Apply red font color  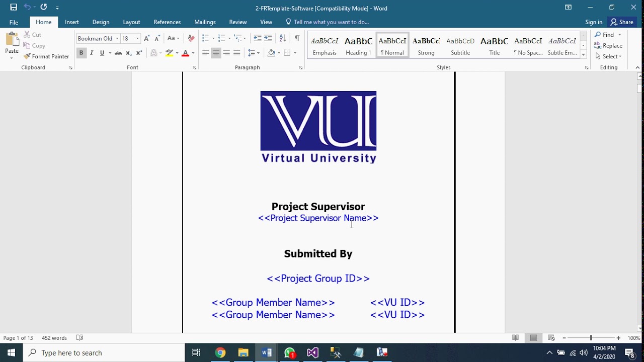pyautogui.click(x=185, y=53)
